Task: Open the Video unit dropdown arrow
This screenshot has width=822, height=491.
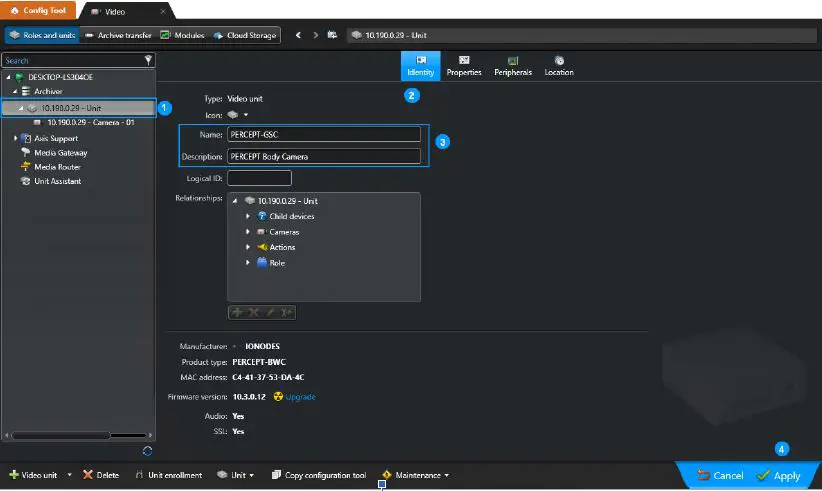Action: pyautogui.click(x=69, y=475)
